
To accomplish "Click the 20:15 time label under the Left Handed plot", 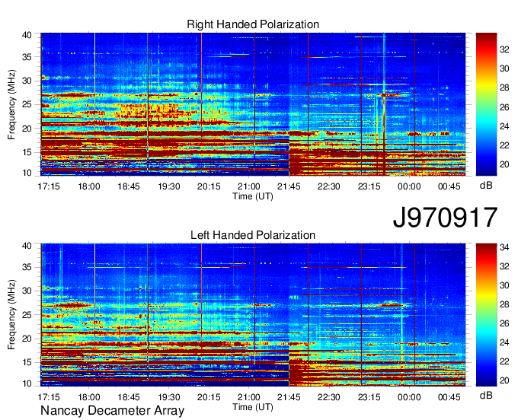I will 209,397.
